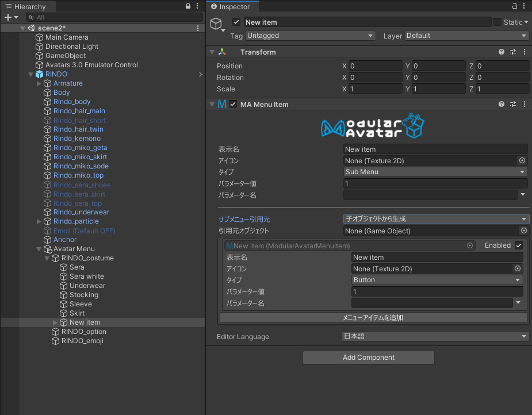
Task: Toggle the nested item Enabled checkbox
Action: click(x=519, y=245)
